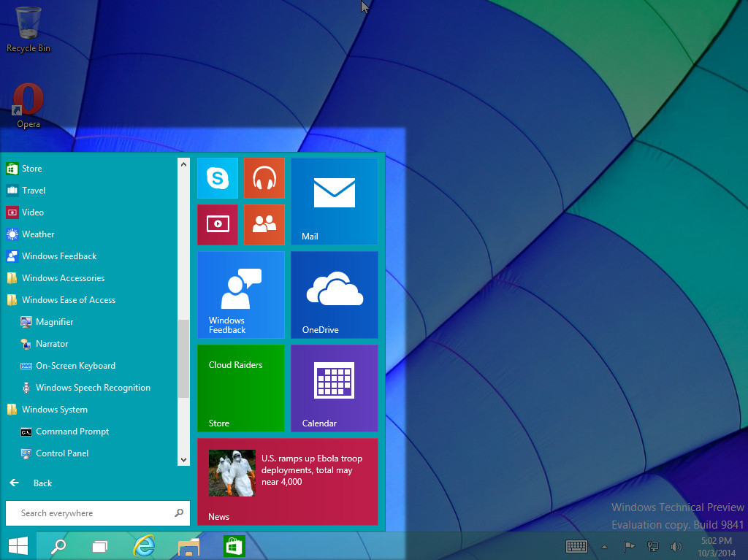
Task: Open Command Prompt from the list
Action: (x=91, y=431)
